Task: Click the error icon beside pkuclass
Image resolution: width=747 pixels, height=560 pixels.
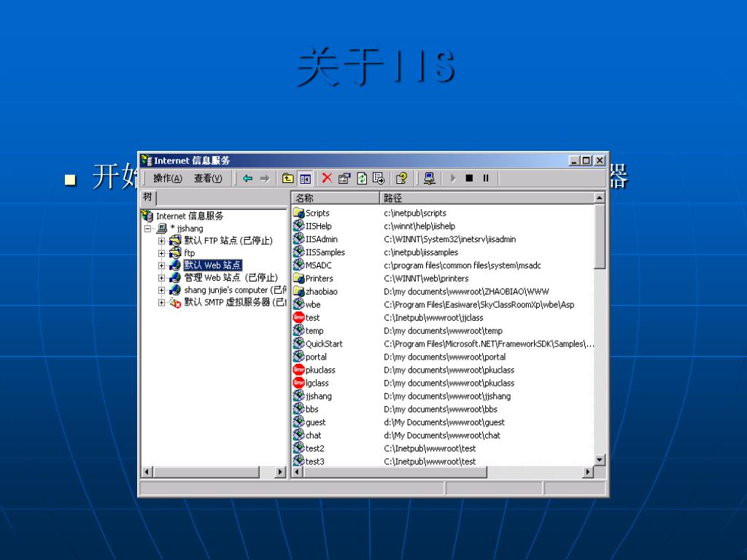Action: [298, 370]
